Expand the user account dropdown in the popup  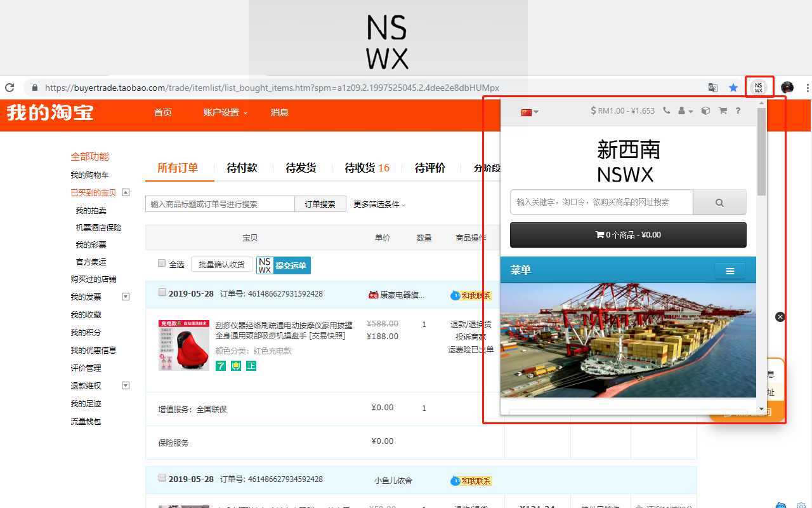686,110
